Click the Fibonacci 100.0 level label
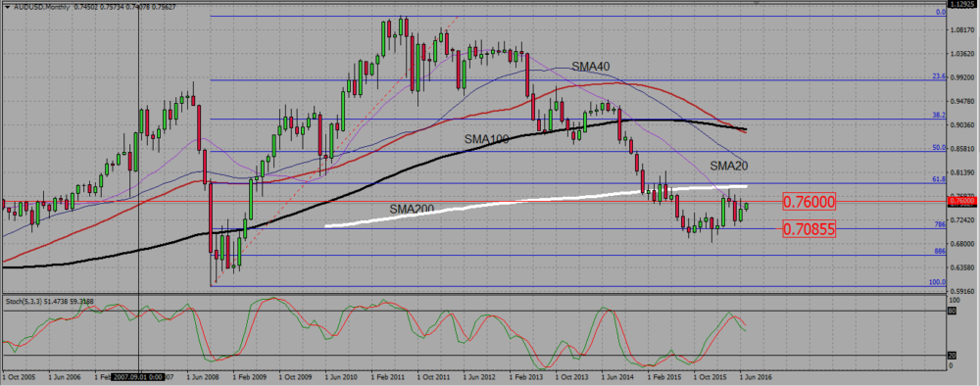 coord(937,282)
